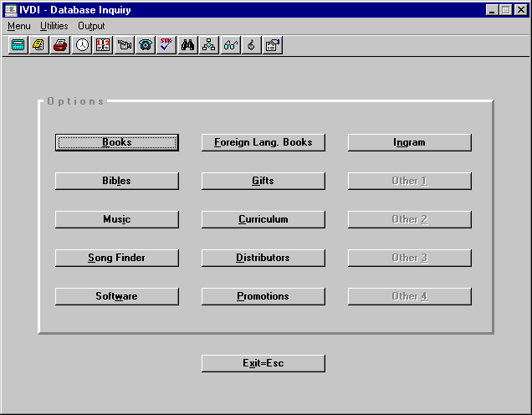Screen dimensions: 532x415
Task: Click the binoculars search toolbar icon
Action: [x=187, y=45]
